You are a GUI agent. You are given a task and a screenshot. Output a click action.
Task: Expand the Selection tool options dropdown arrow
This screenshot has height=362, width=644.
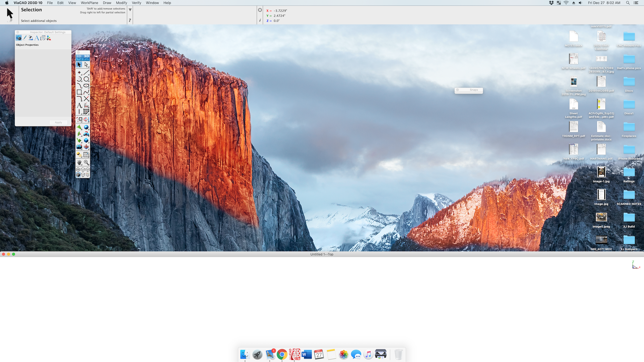[x=130, y=10]
